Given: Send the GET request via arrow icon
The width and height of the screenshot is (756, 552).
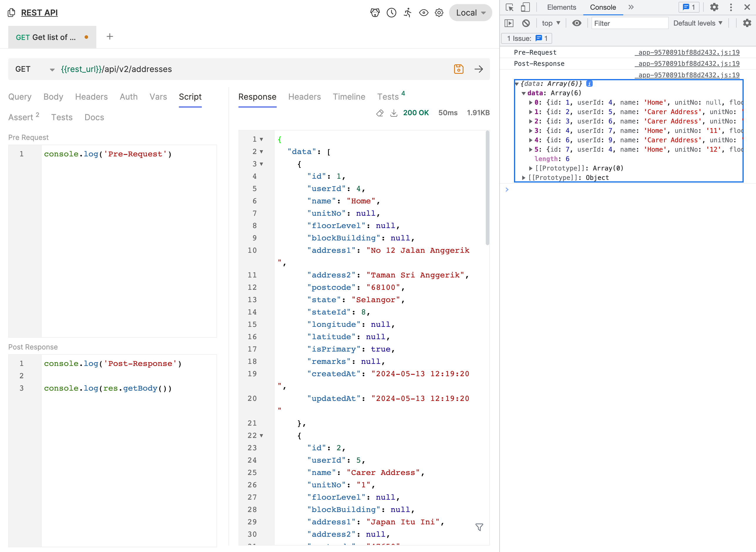Looking at the screenshot, I should click(x=479, y=69).
